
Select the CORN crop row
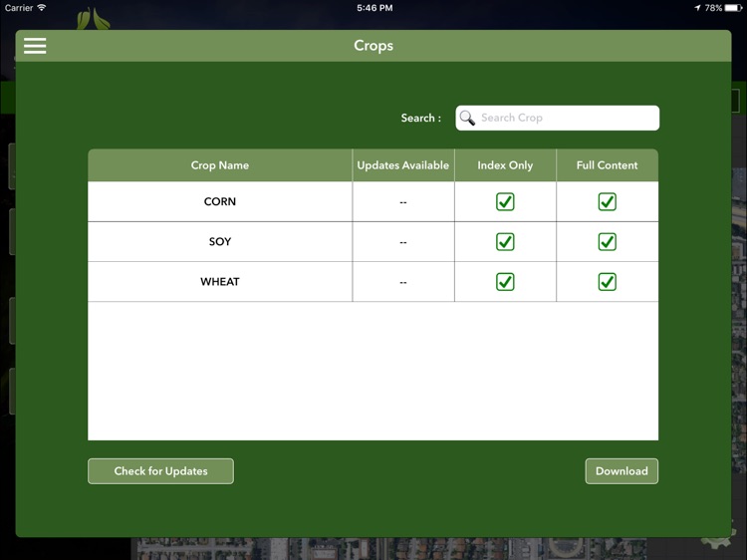(x=220, y=202)
